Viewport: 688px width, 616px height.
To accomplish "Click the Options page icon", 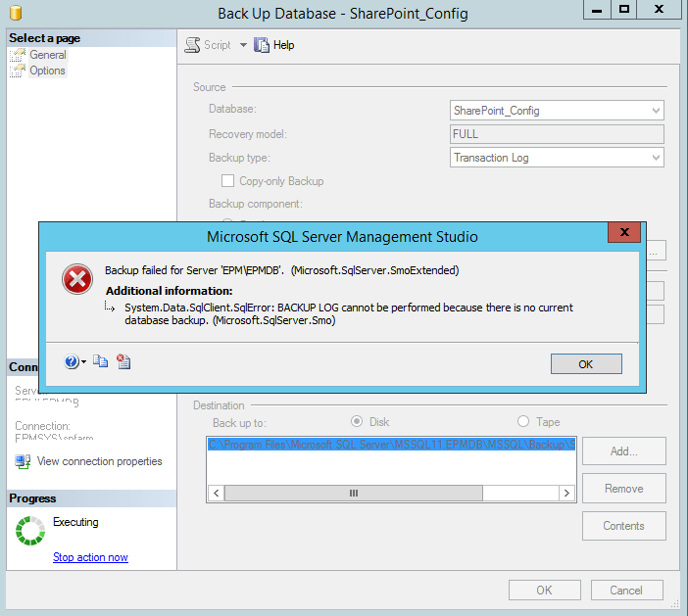I will click(x=18, y=71).
